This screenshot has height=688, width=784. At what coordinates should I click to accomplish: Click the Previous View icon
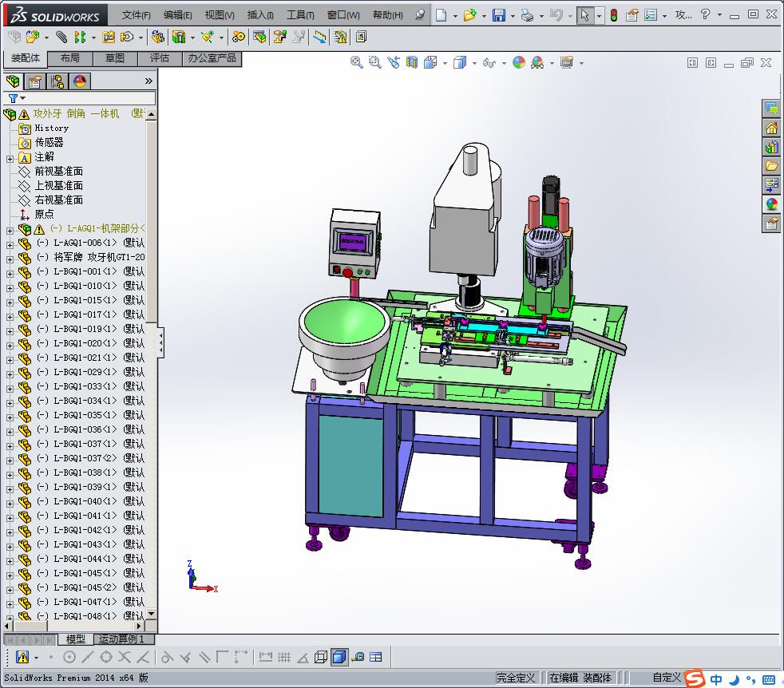394,62
